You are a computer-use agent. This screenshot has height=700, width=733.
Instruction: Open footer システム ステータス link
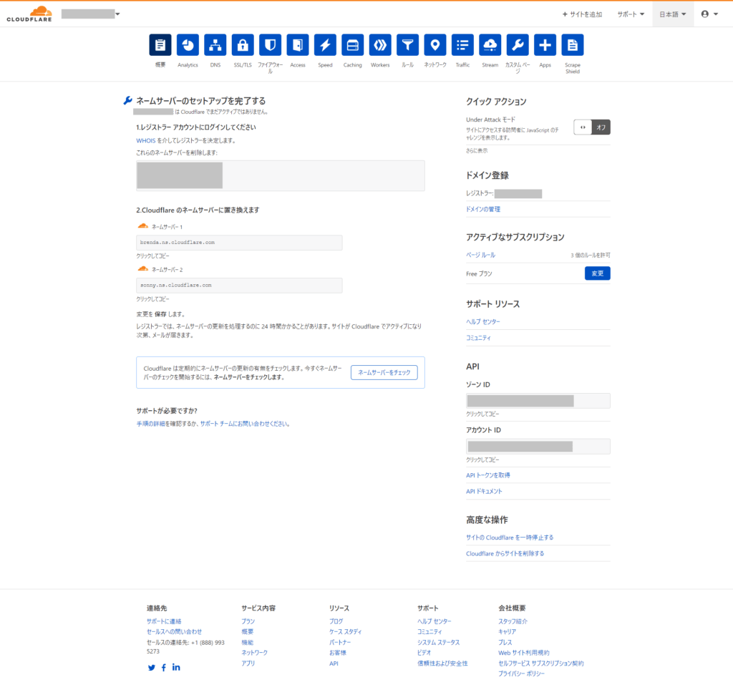pyautogui.click(x=439, y=643)
